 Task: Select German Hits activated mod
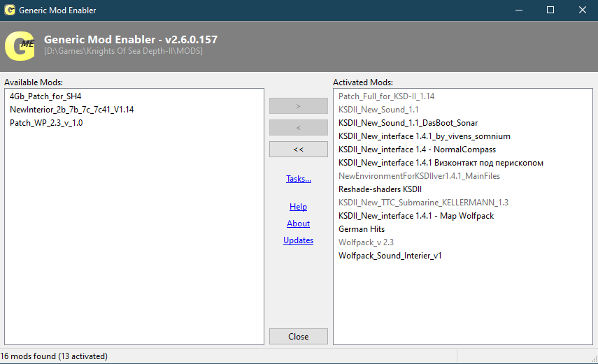(x=362, y=229)
